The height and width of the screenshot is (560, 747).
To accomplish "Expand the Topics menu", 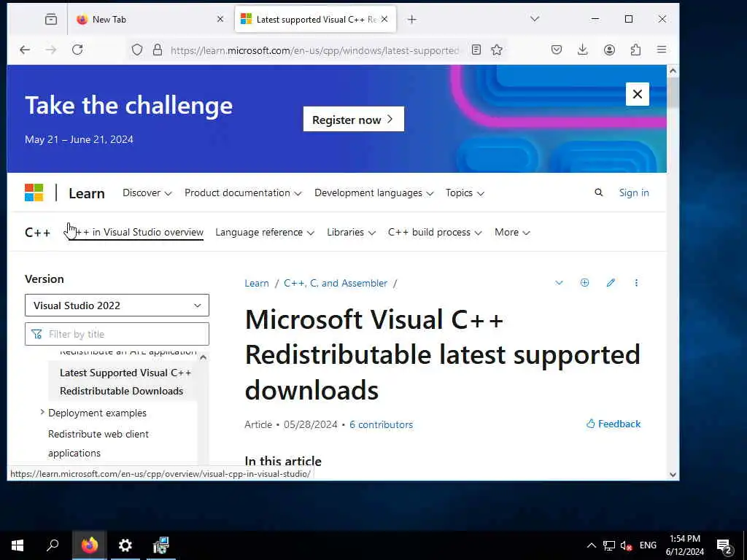I will coord(465,192).
